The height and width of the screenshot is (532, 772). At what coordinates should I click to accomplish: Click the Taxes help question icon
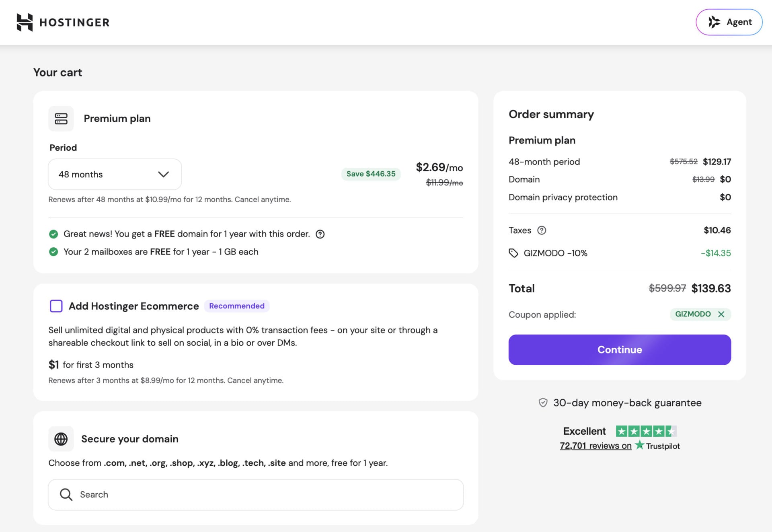542,230
